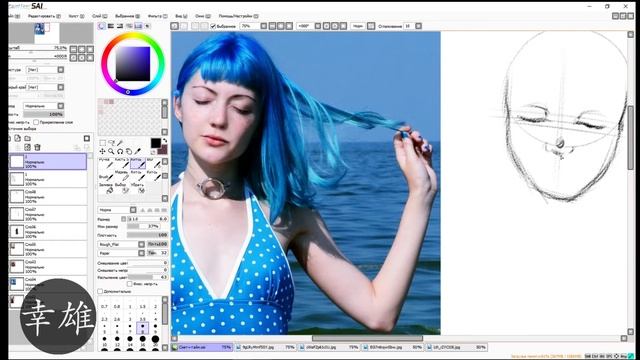This screenshot has height=360, width=640.
Task: Zoom in using the navigator panel
Action: (x=82, y=49)
